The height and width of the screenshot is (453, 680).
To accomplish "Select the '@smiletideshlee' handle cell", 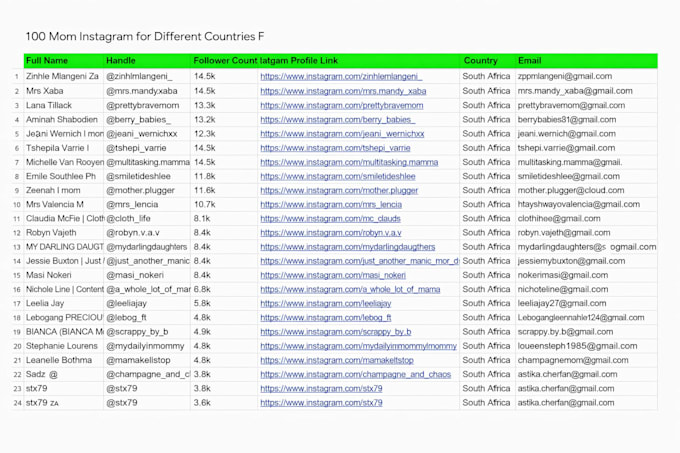I will click(x=147, y=176).
